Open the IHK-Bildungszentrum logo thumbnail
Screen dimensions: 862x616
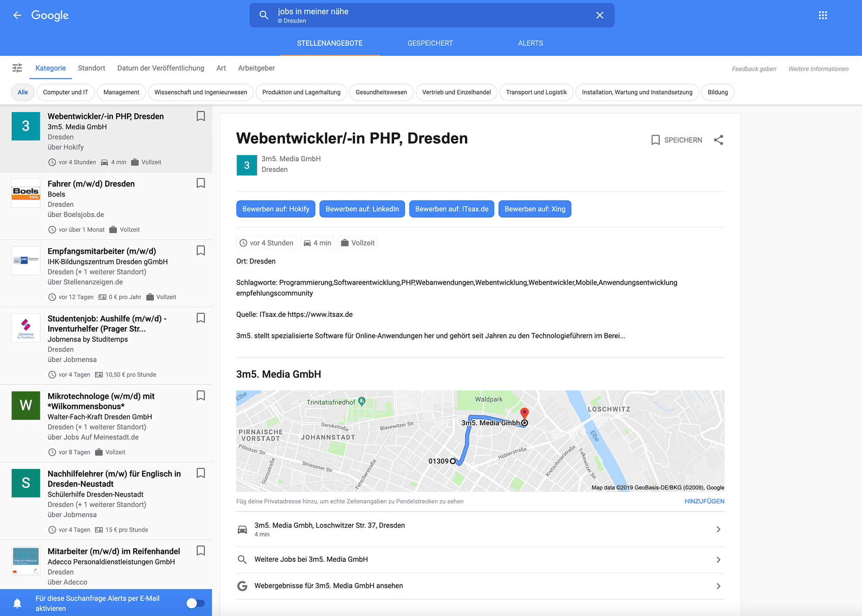(x=26, y=260)
